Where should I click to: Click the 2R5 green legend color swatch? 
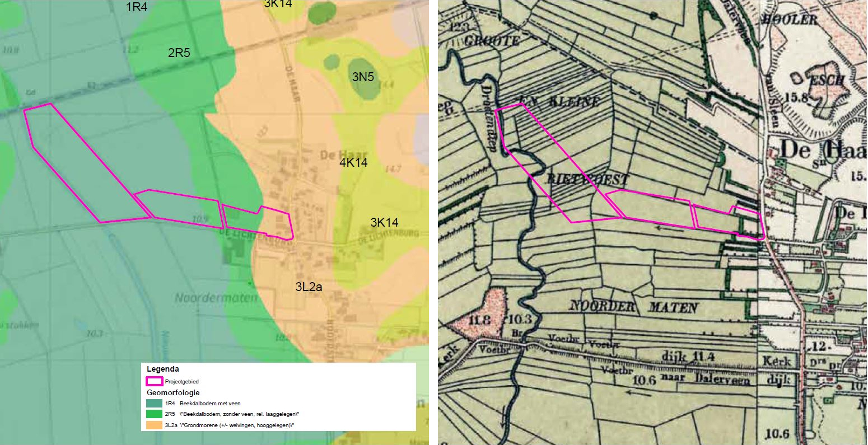tap(155, 414)
